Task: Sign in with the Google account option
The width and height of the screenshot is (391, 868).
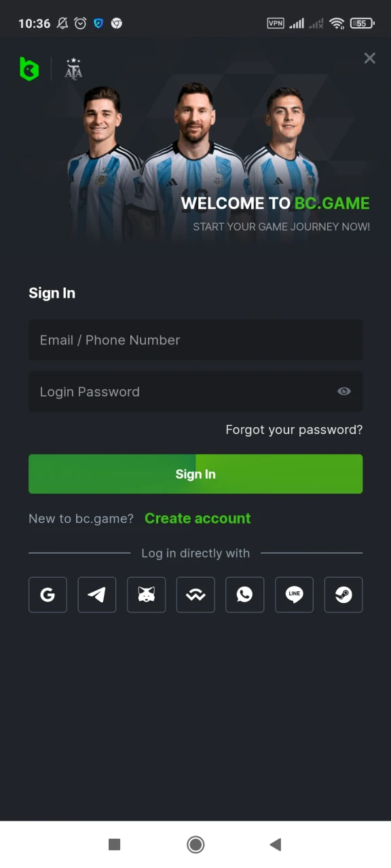Action: point(48,595)
